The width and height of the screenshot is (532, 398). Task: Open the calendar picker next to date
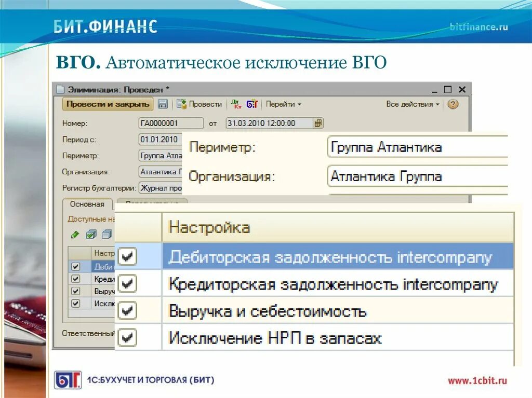coord(318,123)
